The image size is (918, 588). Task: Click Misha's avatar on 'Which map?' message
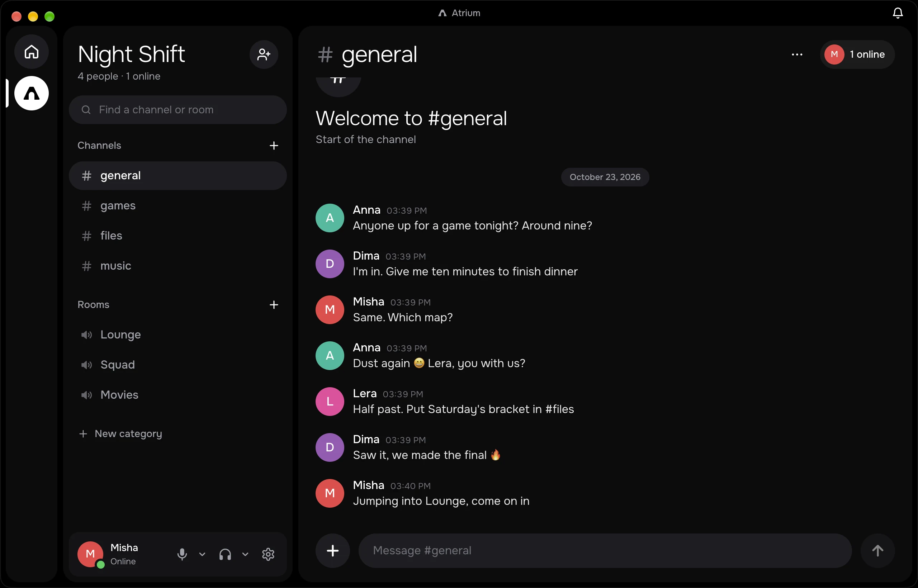coord(330,310)
